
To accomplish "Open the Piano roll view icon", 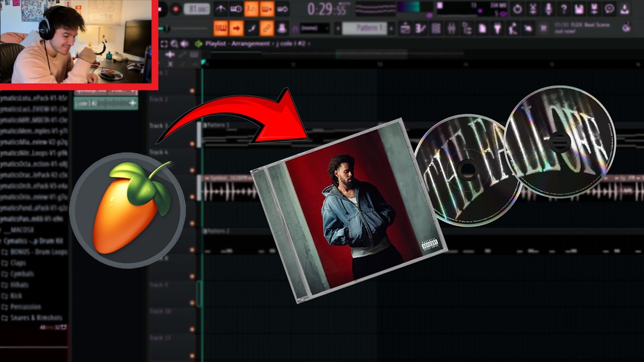I will coord(421,28).
